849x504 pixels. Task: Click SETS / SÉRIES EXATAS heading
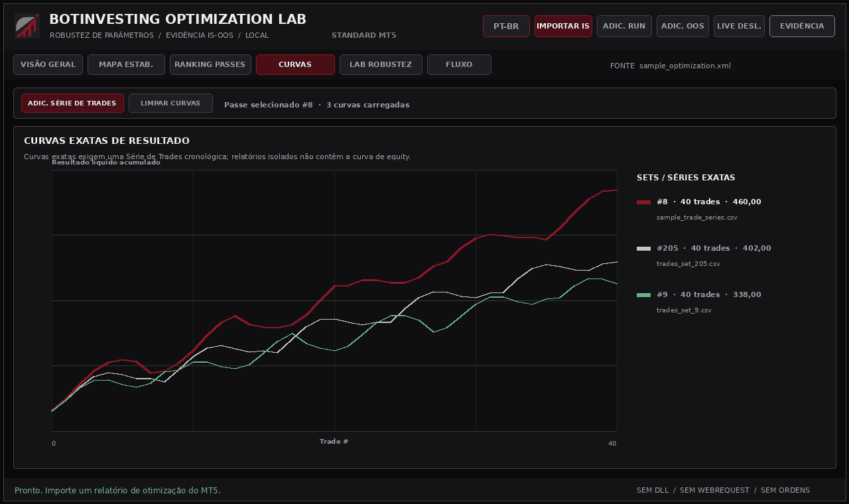click(x=686, y=178)
